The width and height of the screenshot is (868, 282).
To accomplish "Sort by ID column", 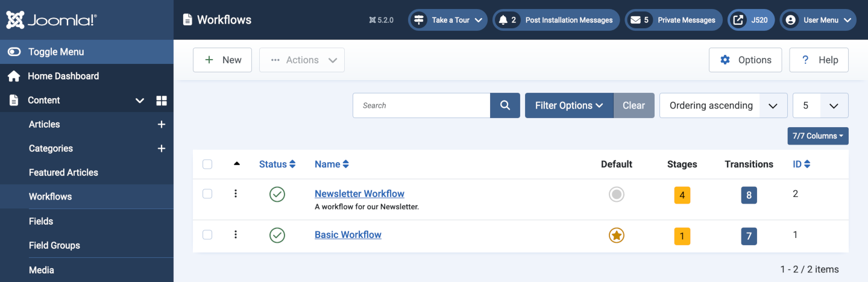I will (801, 164).
